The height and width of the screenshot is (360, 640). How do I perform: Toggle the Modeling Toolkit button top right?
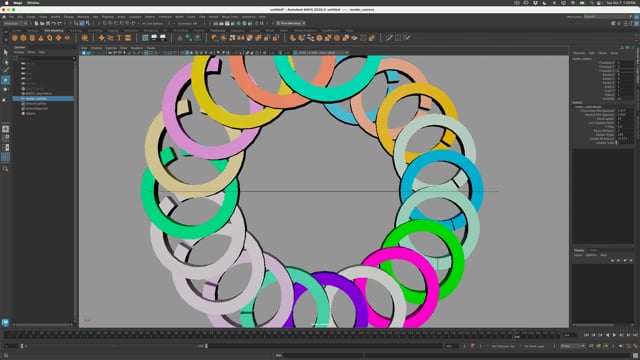click(x=613, y=24)
